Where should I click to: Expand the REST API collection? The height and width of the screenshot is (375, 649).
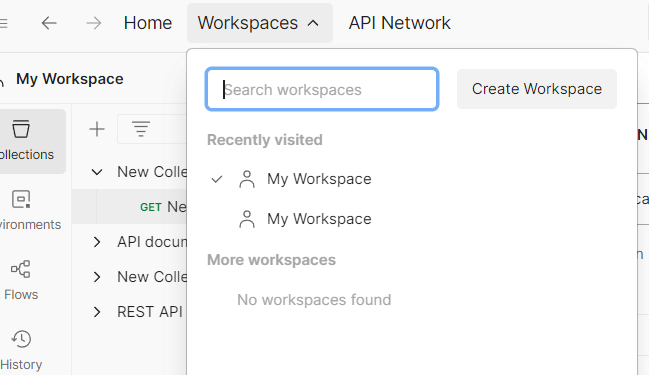tap(97, 312)
